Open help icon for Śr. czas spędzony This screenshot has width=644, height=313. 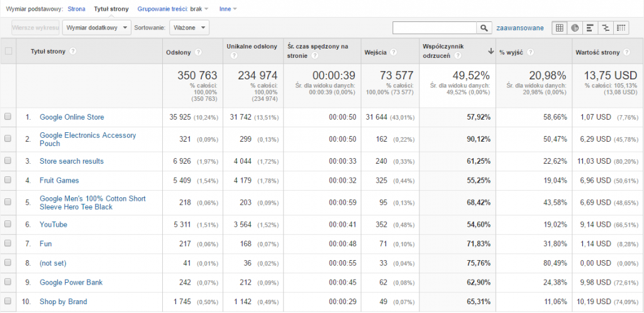315,55
